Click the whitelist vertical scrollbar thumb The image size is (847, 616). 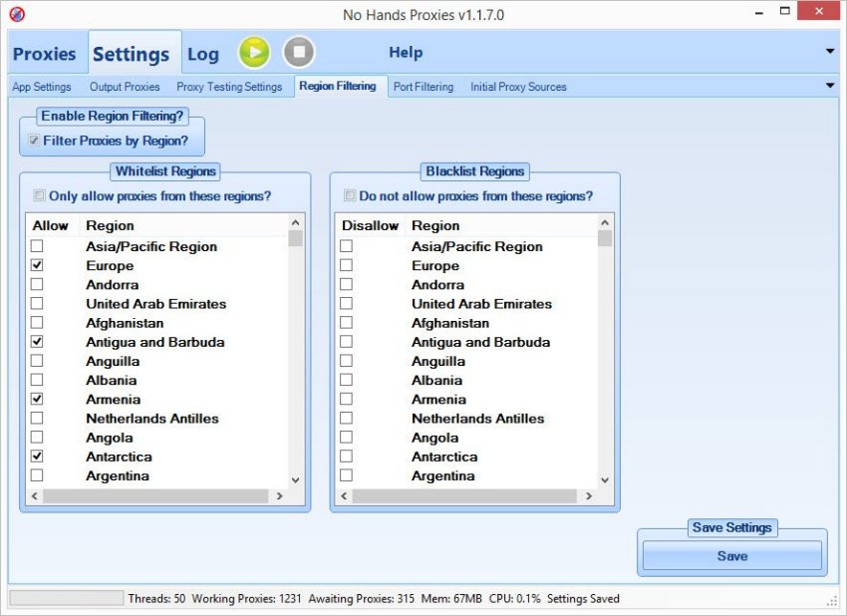(296, 238)
